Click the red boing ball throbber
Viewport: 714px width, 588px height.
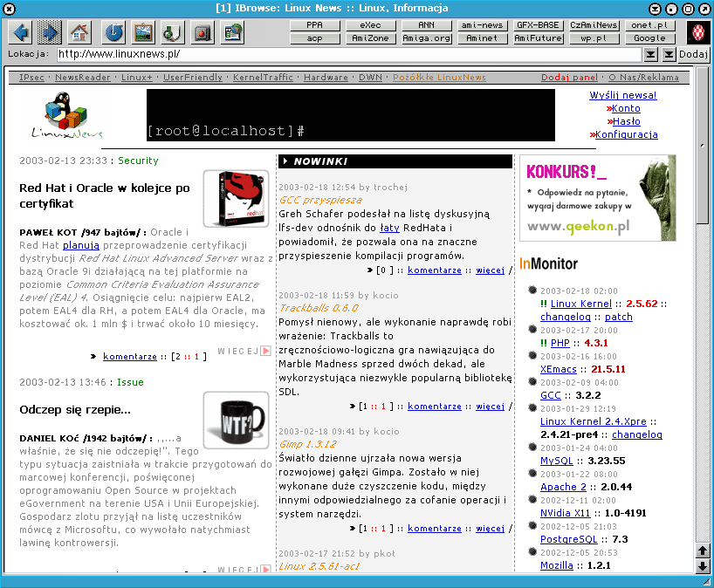(x=698, y=32)
